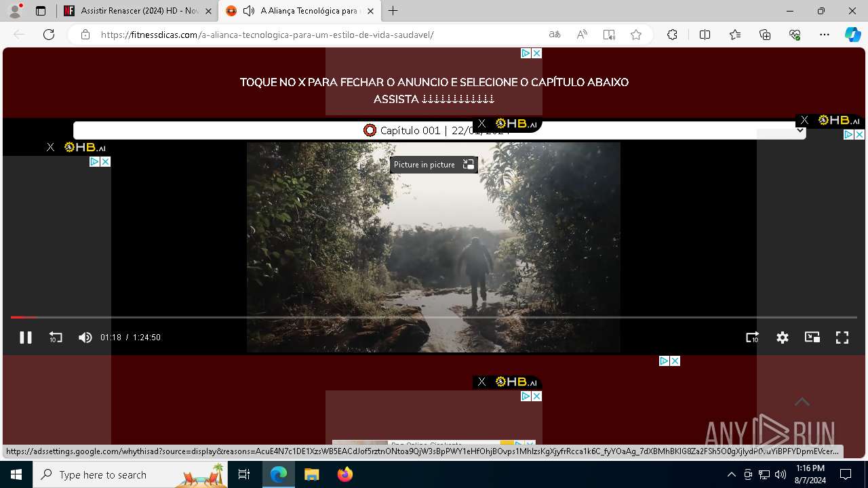Open the taskbar clock showing 1:16 PM

pos(810,474)
